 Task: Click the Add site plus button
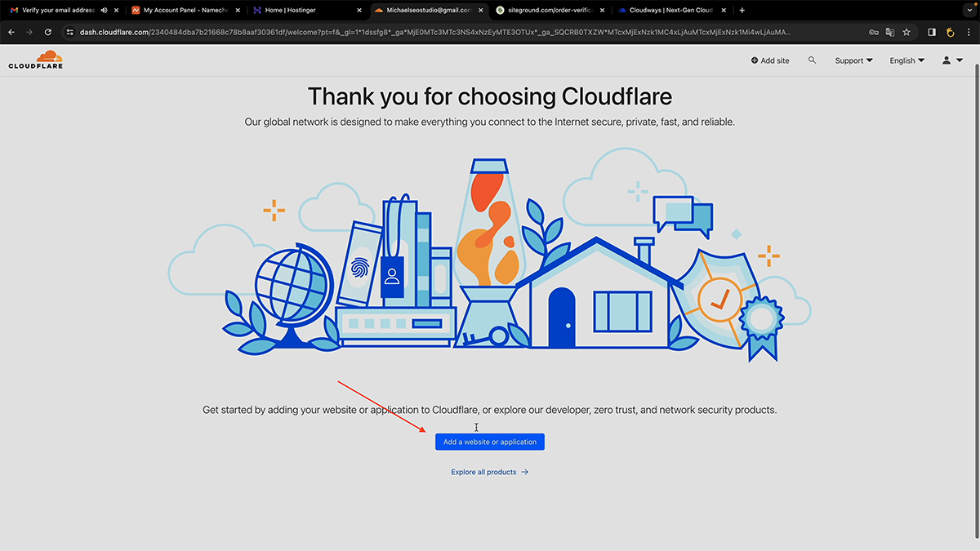[770, 60]
